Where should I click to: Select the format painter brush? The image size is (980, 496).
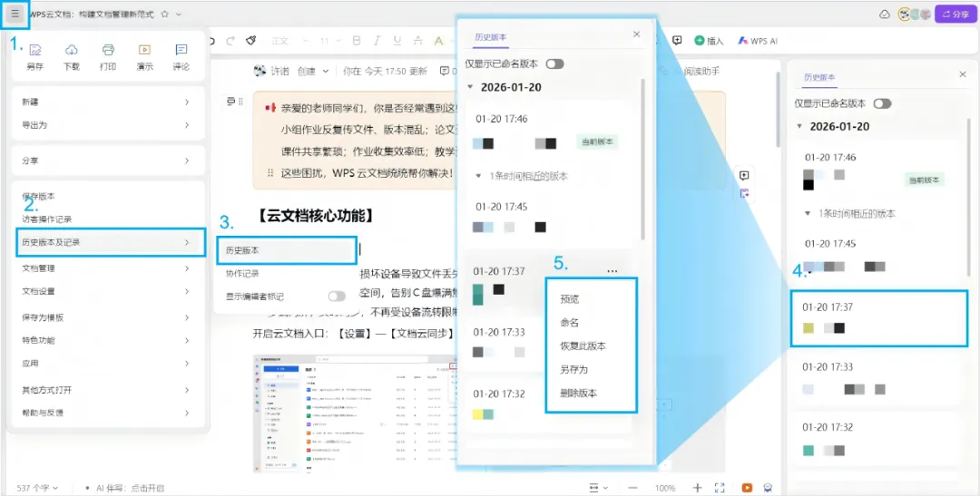coord(251,41)
